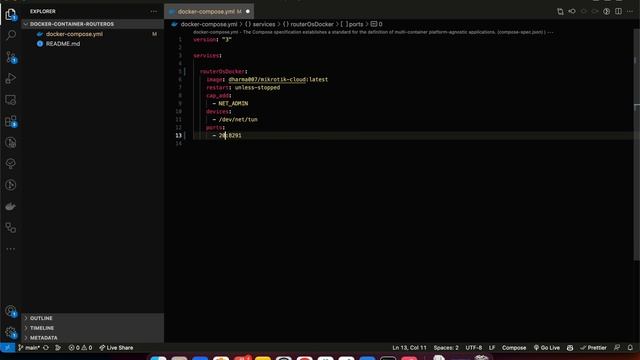Click the port value on line 13
The width and height of the screenshot is (640, 360).
coord(230,136)
